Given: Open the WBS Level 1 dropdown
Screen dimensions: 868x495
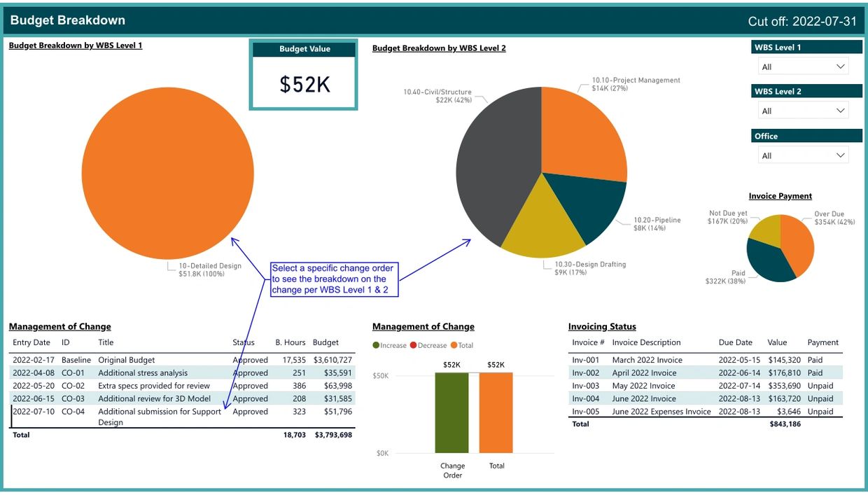Looking at the screenshot, I should pyautogui.click(x=803, y=67).
